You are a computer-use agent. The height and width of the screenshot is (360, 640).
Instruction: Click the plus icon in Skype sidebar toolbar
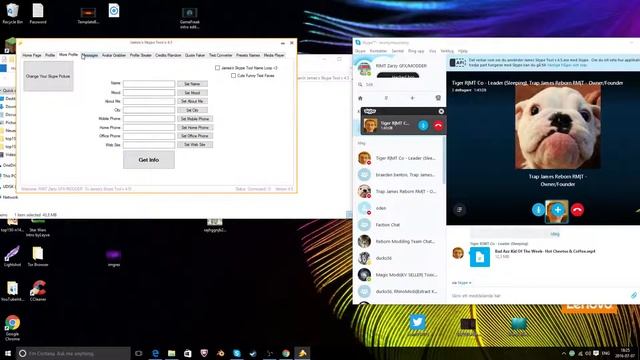coord(412,98)
